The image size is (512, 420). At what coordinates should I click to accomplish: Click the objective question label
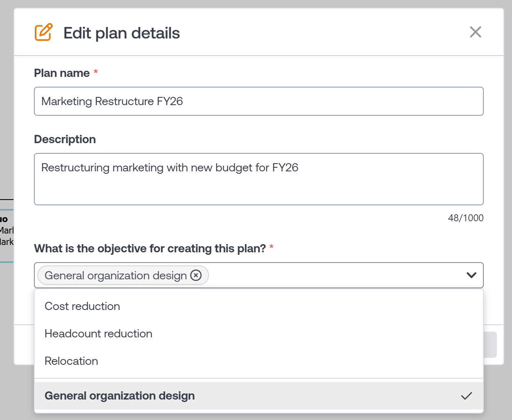150,249
